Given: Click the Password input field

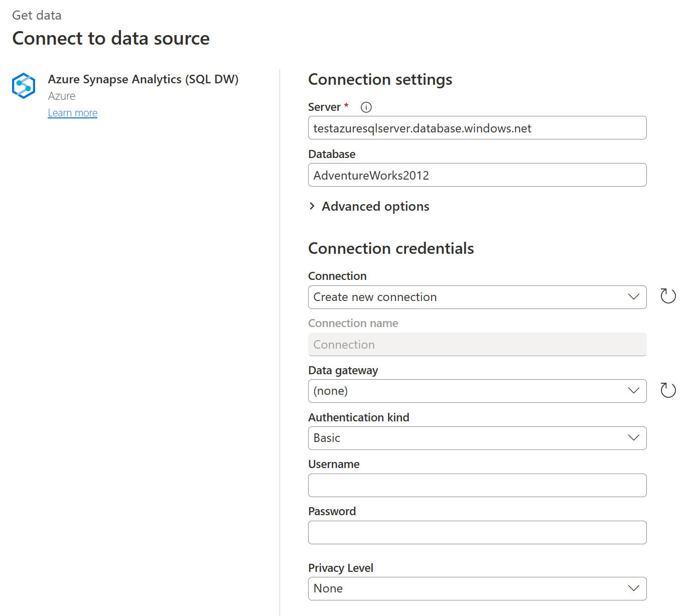Looking at the screenshot, I should (477, 532).
